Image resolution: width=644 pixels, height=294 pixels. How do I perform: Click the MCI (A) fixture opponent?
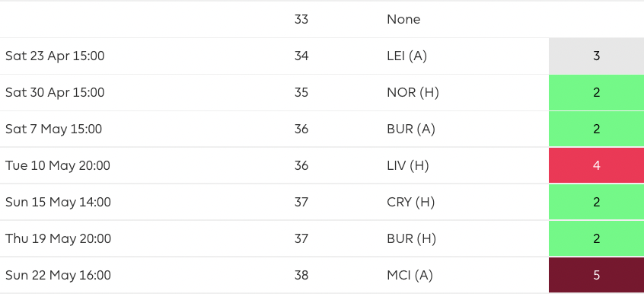410,276
